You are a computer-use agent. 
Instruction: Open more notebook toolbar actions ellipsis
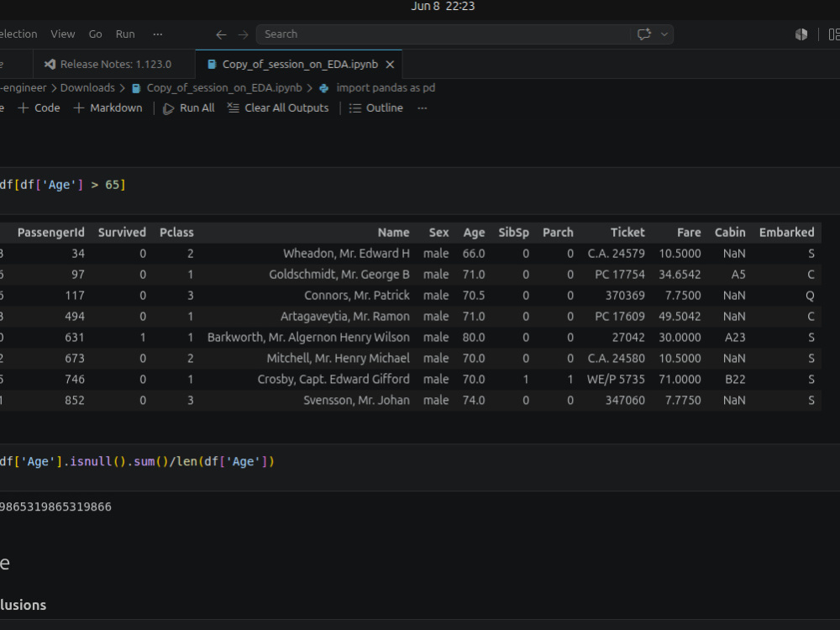coord(423,108)
